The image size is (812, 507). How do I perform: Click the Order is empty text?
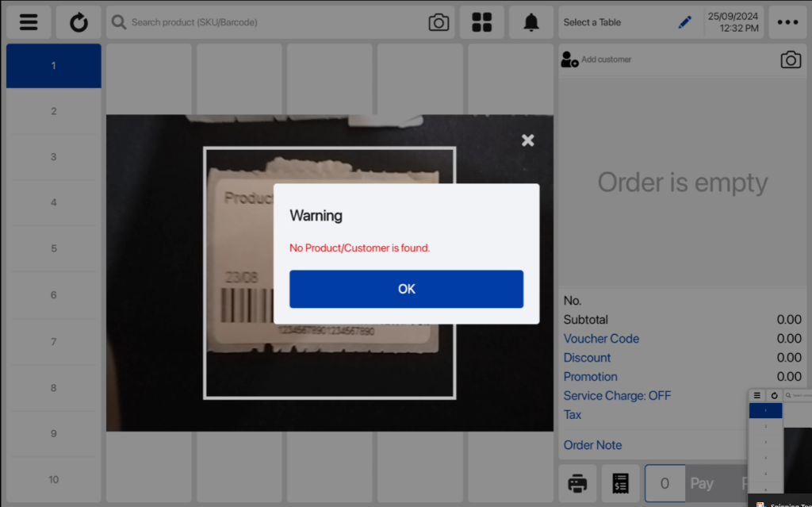(683, 182)
